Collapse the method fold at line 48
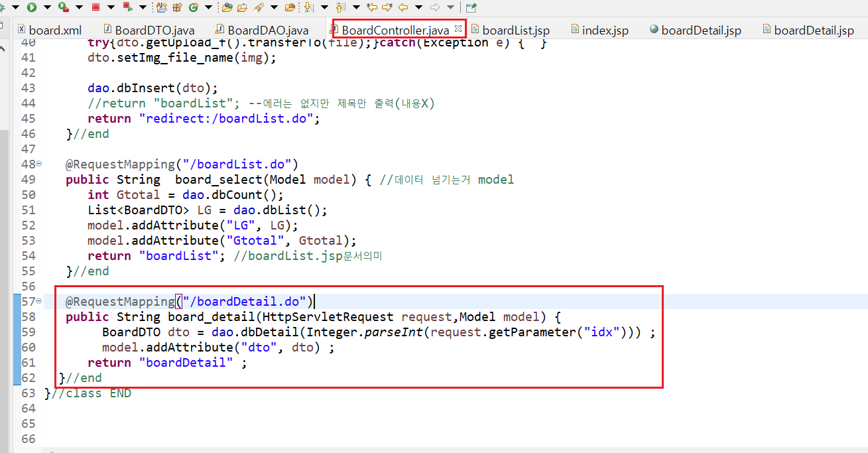Image resolution: width=868 pixels, height=453 pixels. [38, 164]
